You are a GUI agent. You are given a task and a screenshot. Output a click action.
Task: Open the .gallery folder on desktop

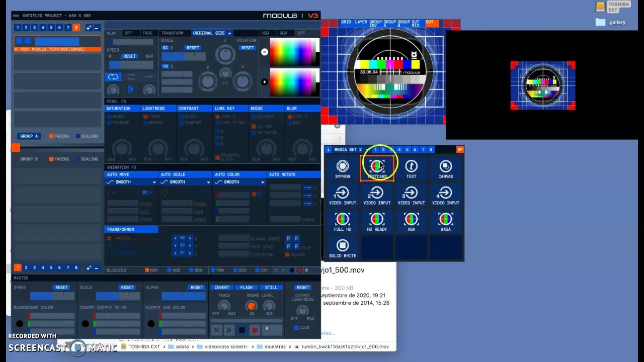pyautogui.click(x=610, y=22)
